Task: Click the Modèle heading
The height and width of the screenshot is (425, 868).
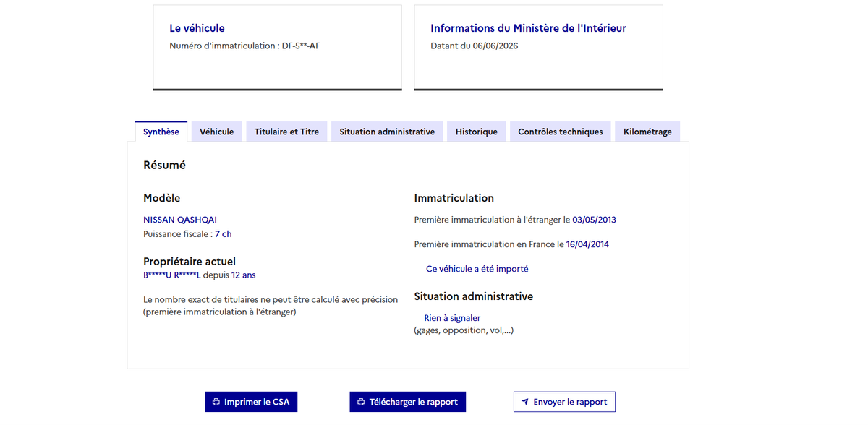Action: pyautogui.click(x=162, y=198)
